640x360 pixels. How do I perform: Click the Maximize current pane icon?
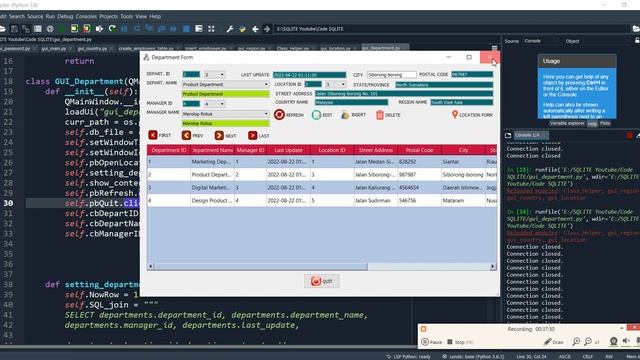[x=211, y=29]
